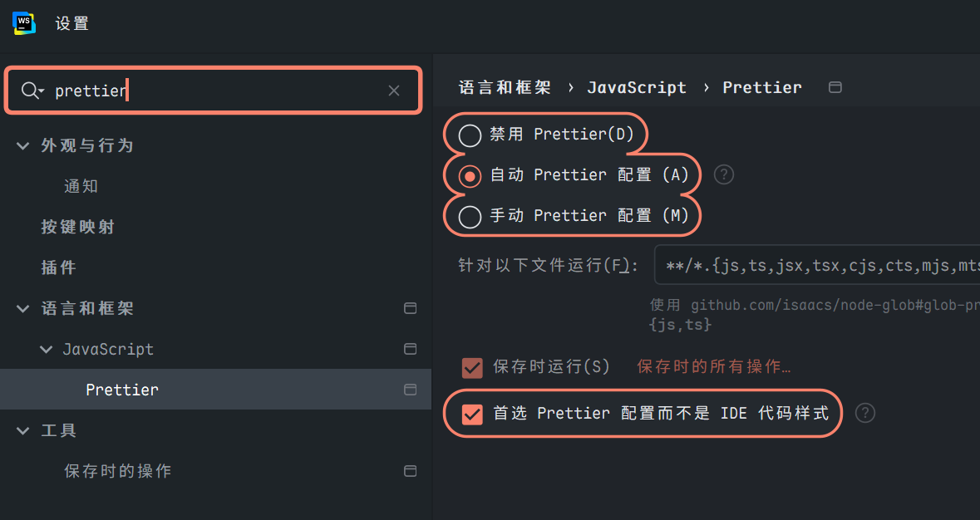980x520 pixels.
Task: Select Prettier in the settings sidebar
Action: (x=122, y=389)
